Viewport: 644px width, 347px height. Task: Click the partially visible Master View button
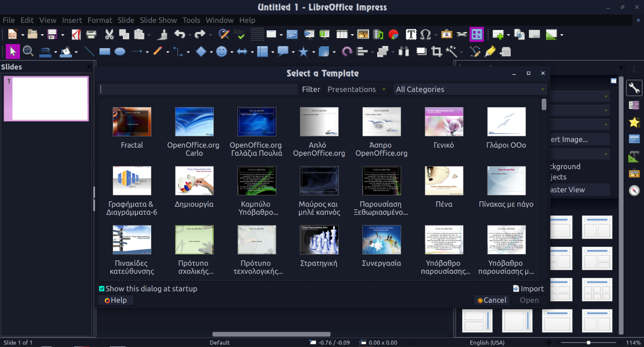click(x=580, y=190)
